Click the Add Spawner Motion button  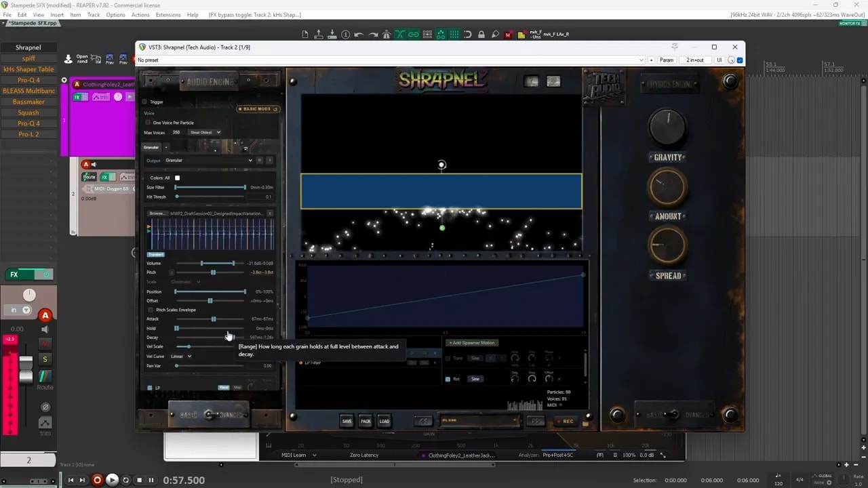(472, 343)
